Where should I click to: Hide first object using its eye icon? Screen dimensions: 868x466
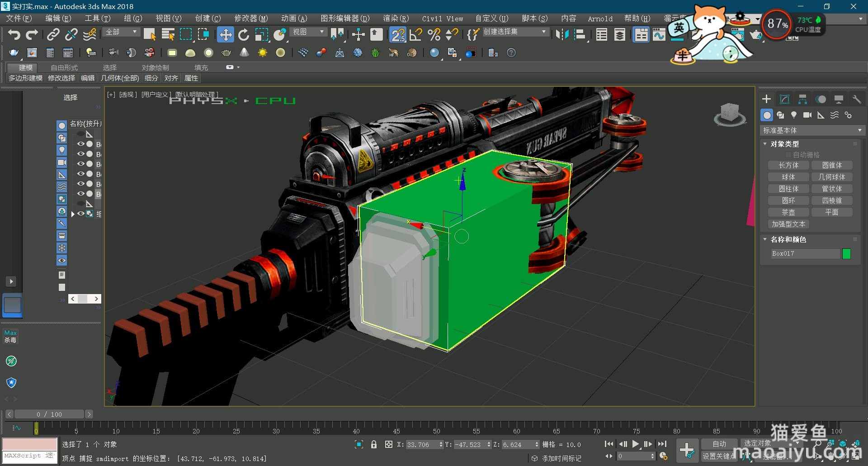[x=81, y=144]
